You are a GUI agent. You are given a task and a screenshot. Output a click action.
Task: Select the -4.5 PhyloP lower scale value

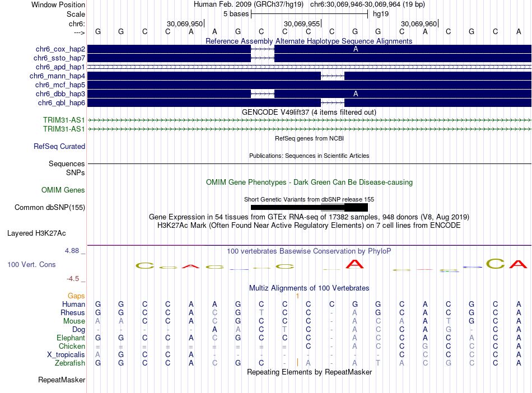(x=73, y=279)
